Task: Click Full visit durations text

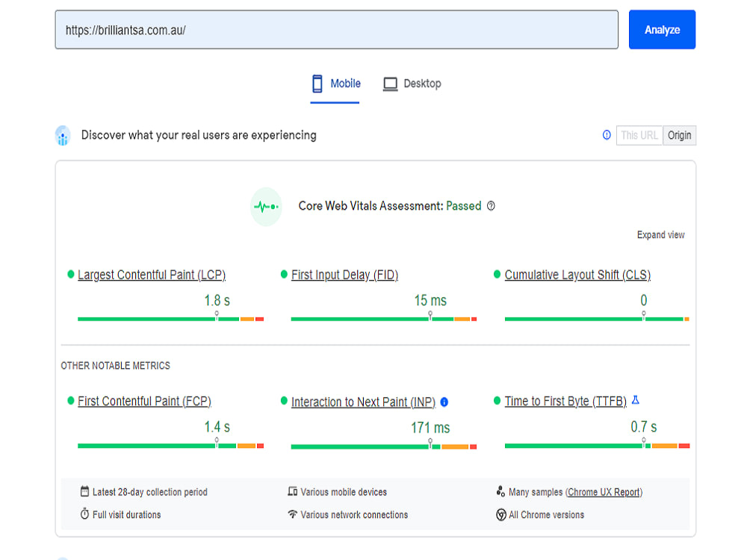Action: (127, 514)
